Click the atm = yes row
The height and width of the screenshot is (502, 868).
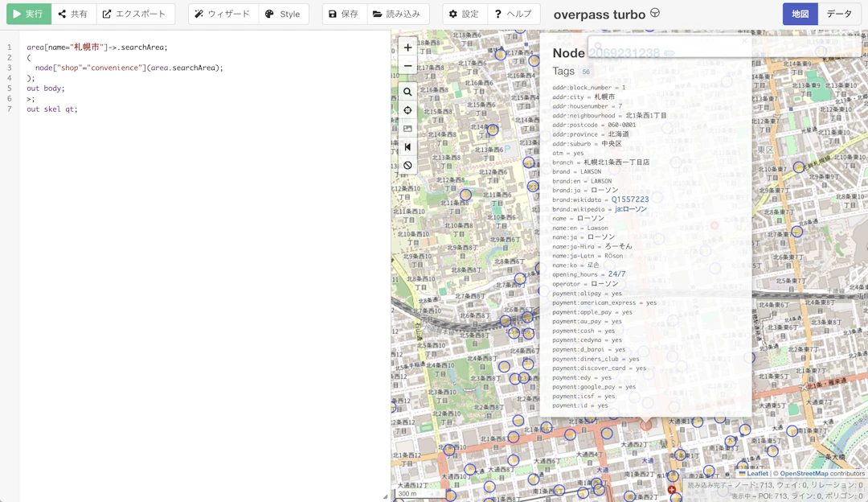568,153
